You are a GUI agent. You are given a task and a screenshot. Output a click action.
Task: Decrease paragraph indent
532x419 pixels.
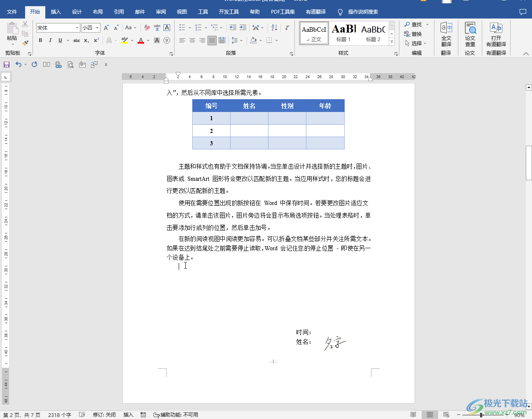[x=233, y=28]
